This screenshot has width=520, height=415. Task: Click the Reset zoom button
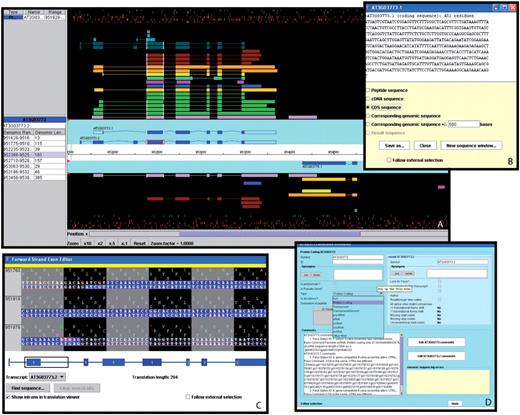coord(139,243)
